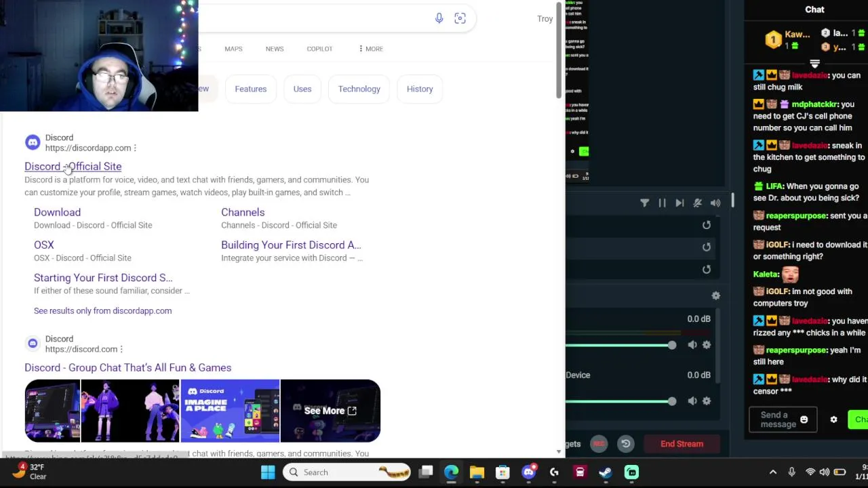Switch to the COPILOT search tab
868x488 pixels.
pos(319,49)
